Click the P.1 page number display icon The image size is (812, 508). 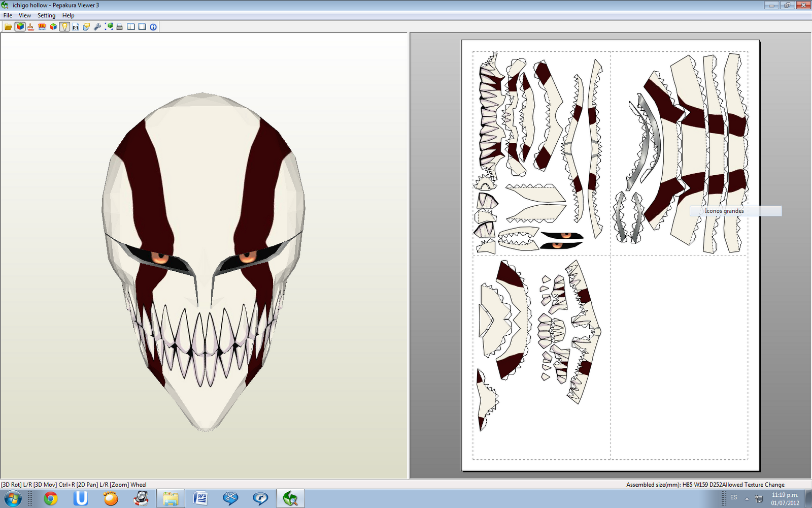click(75, 26)
